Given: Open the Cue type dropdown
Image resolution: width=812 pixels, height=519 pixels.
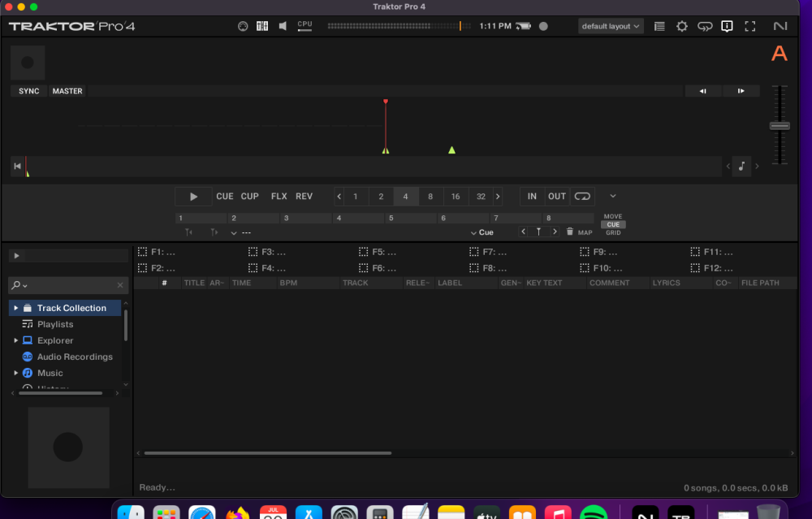Looking at the screenshot, I should pos(482,232).
